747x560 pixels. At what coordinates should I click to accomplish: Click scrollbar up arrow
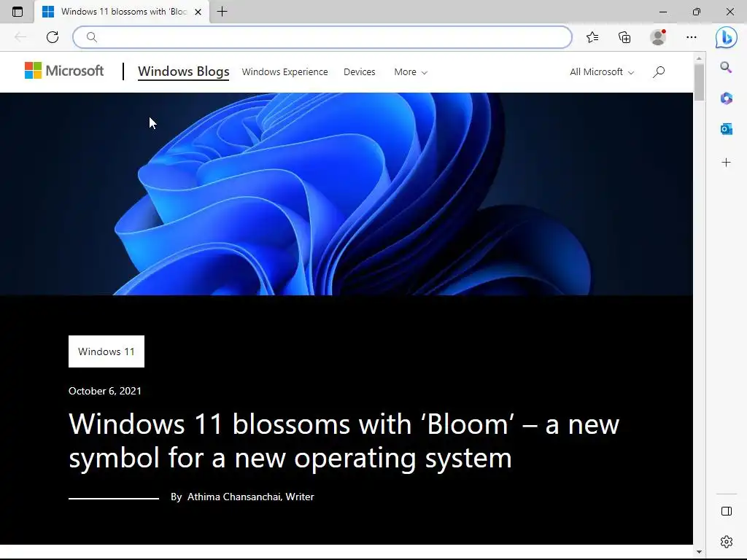(x=699, y=58)
